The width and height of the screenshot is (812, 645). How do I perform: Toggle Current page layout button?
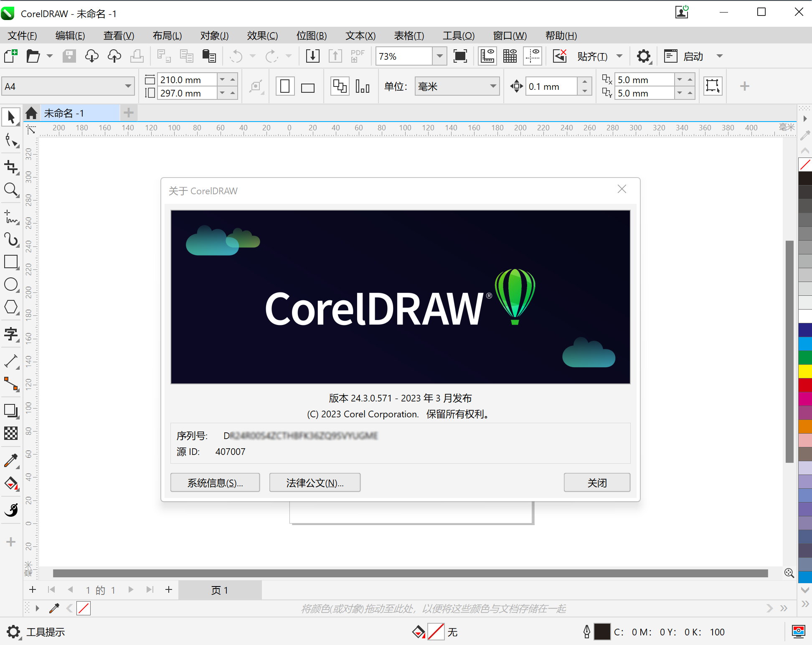click(x=362, y=86)
